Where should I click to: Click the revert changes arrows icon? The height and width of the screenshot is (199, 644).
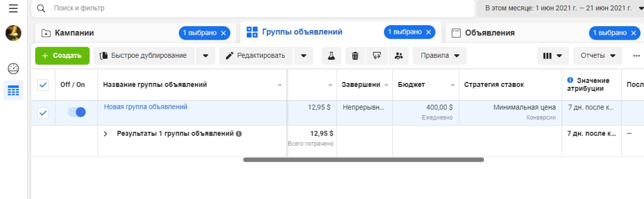(x=377, y=56)
